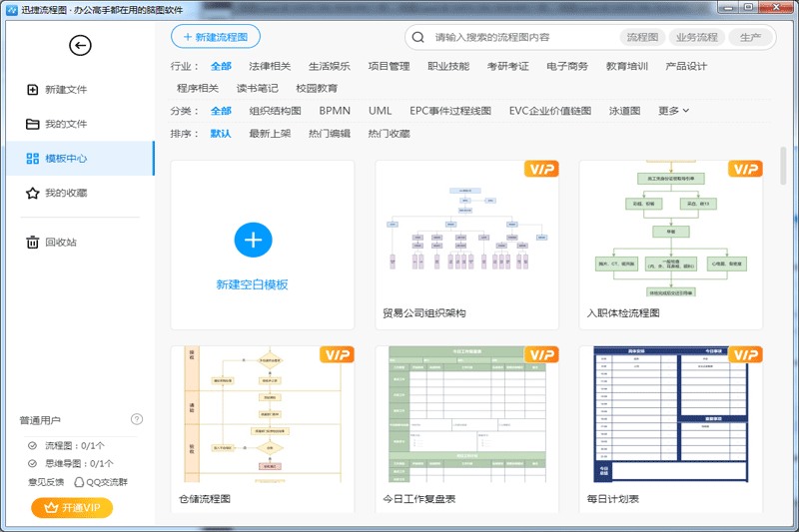Click the 开通VIP button
The height and width of the screenshot is (532, 799).
tap(72, 508)
